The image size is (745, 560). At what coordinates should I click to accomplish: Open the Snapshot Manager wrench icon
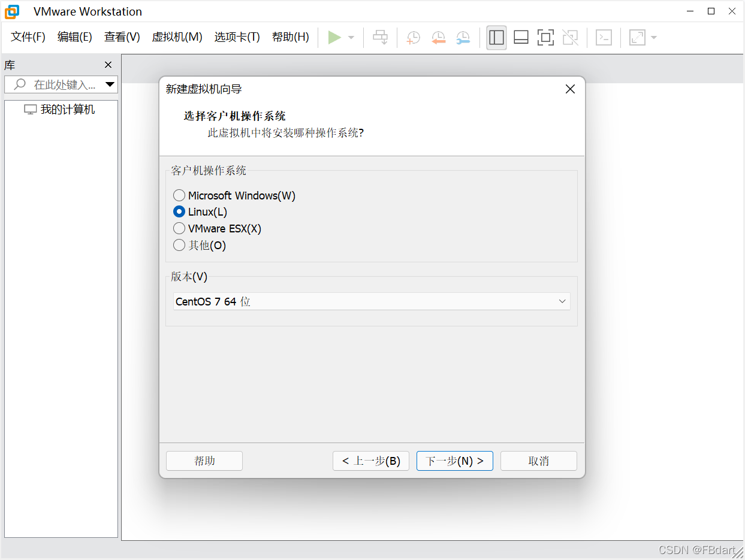[463, 38]
